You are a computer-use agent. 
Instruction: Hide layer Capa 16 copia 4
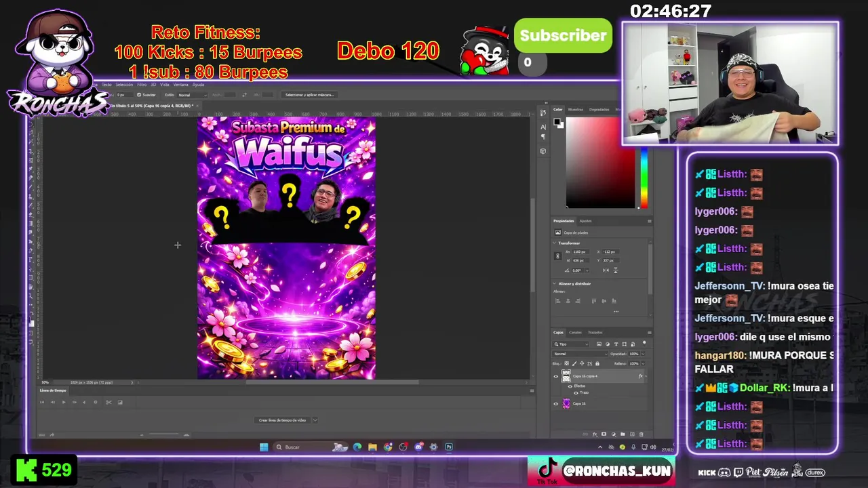(556, 376)
